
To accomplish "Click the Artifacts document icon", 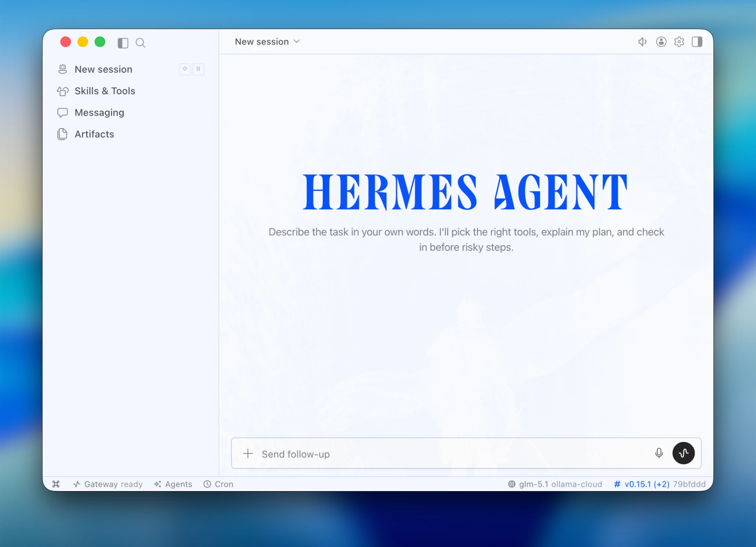I will click(x=63, y=134).
